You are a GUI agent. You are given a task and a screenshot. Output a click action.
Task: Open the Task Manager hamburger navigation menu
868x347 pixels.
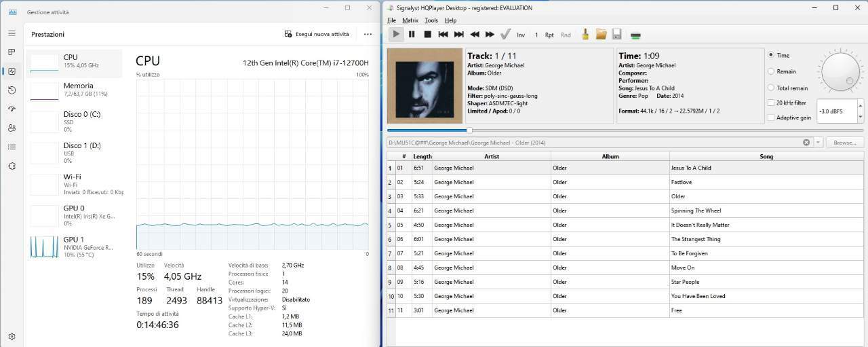12,33
